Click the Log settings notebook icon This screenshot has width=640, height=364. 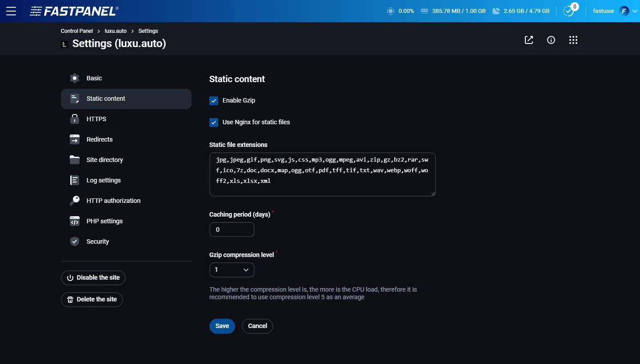pos(75,180)
